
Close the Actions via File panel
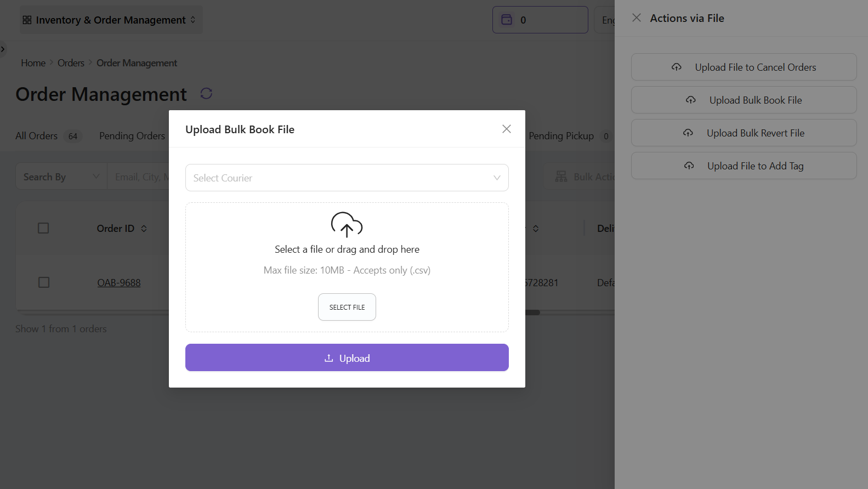tap(636, 18)
